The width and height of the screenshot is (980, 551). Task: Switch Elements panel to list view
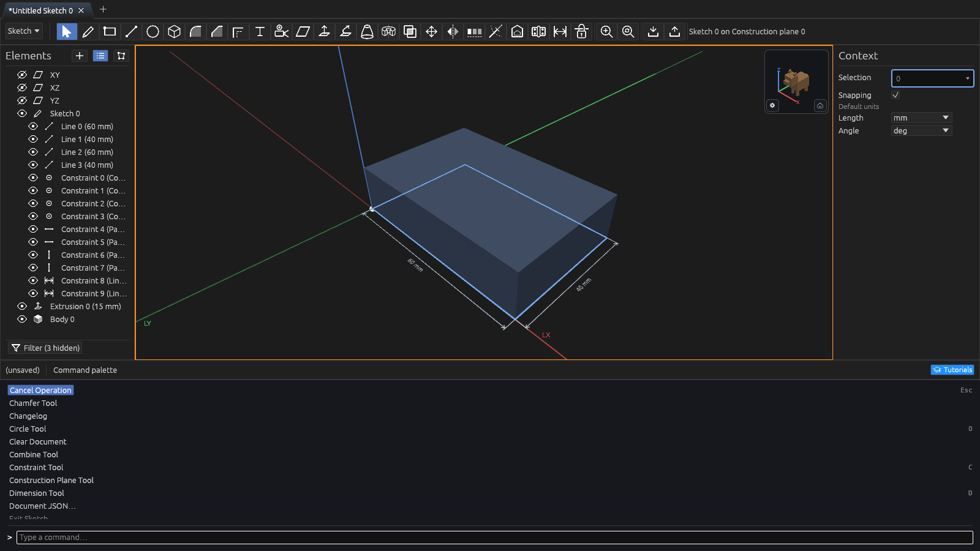pos(100,56)
